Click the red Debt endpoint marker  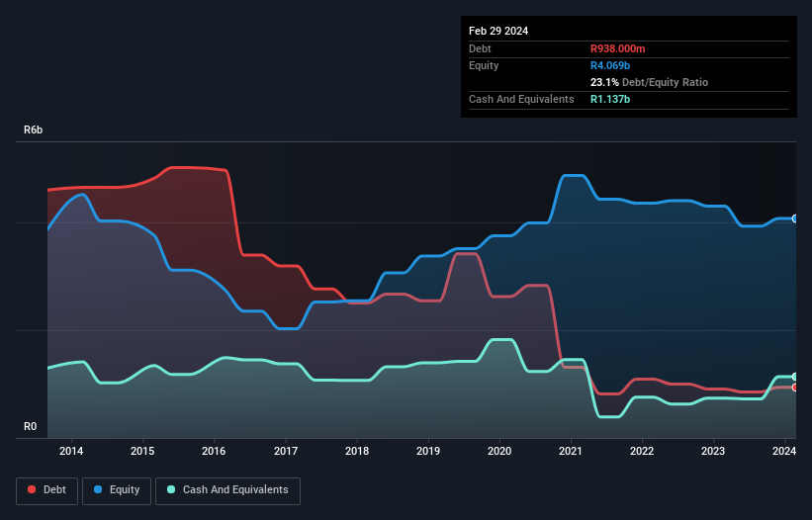[795, 388]
